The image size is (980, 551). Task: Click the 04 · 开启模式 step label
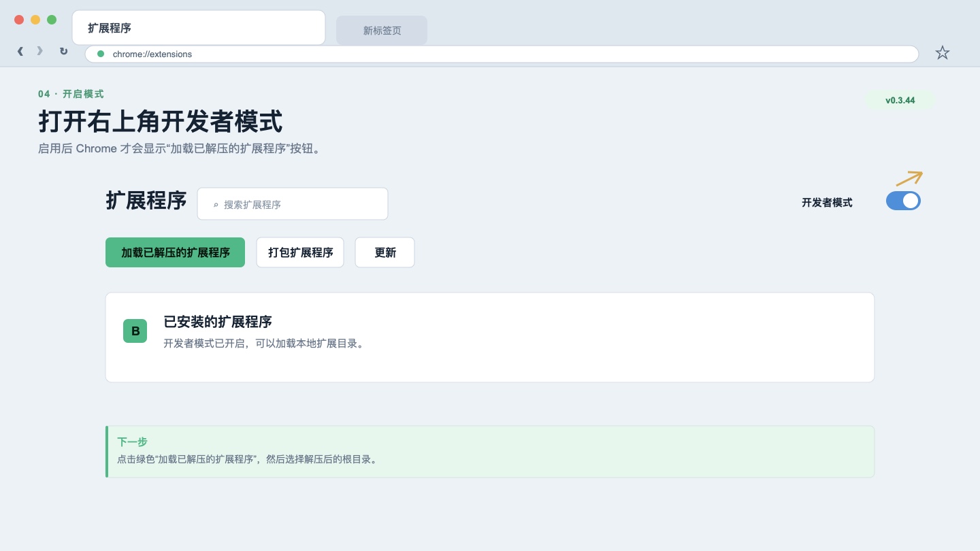point(71,94)
